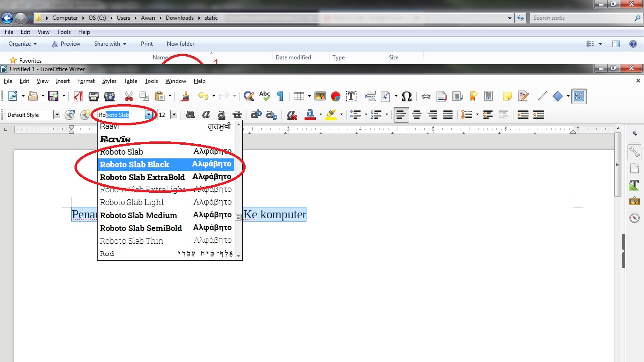Toggle Underline formatting

(222, 115)
